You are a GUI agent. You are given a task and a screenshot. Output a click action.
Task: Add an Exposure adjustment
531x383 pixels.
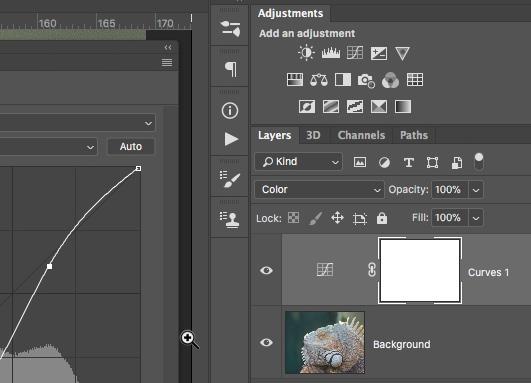(x=379, y=53)
